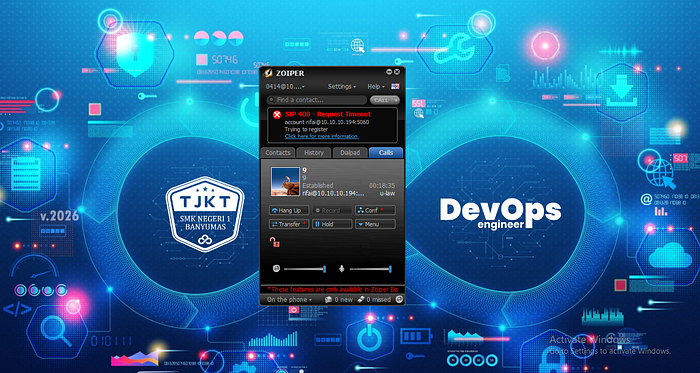Click the u-law codec label
Viewport: 700px width, 373px height.
click(x=387, y=193)
